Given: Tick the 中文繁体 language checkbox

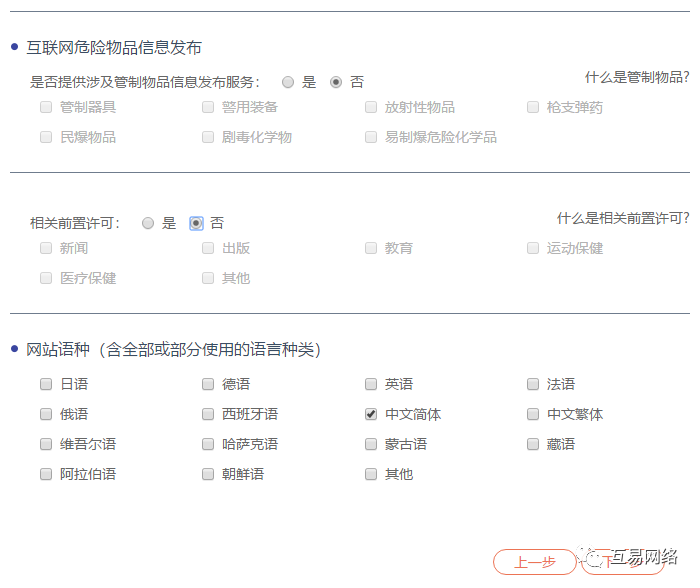Looking at the screenshot, I should [x=533, y=414].
